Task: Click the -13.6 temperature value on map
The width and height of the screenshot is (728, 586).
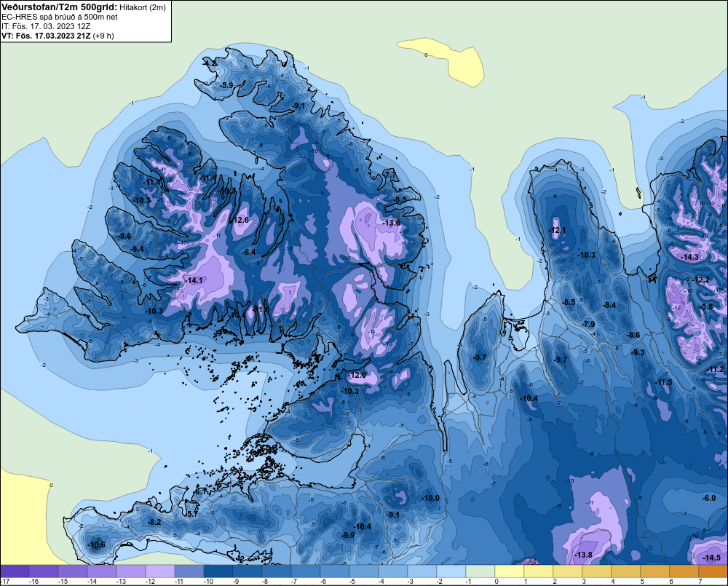Action: 392,223
